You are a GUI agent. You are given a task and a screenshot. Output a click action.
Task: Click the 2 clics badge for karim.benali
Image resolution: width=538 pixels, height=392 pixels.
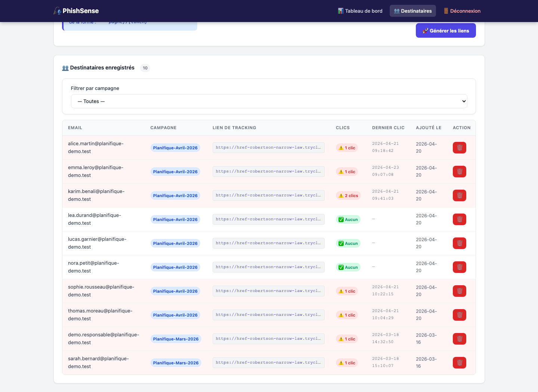tap(348, 196)
